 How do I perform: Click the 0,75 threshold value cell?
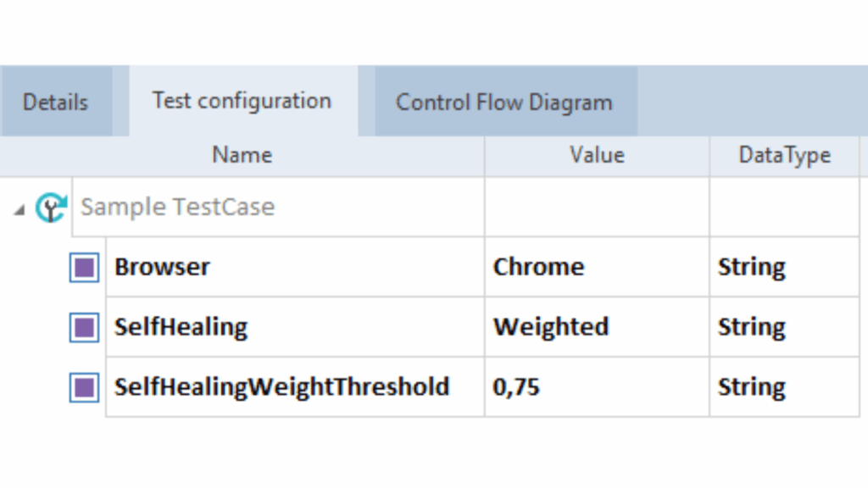516,388
